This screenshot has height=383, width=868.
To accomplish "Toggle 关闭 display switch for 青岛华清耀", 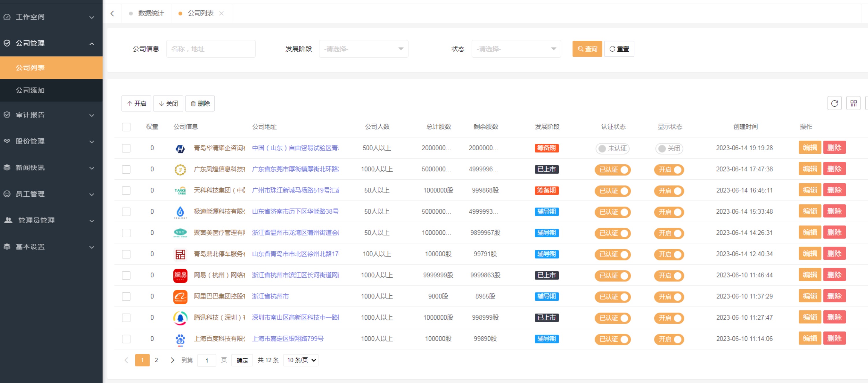I will 669,149.
